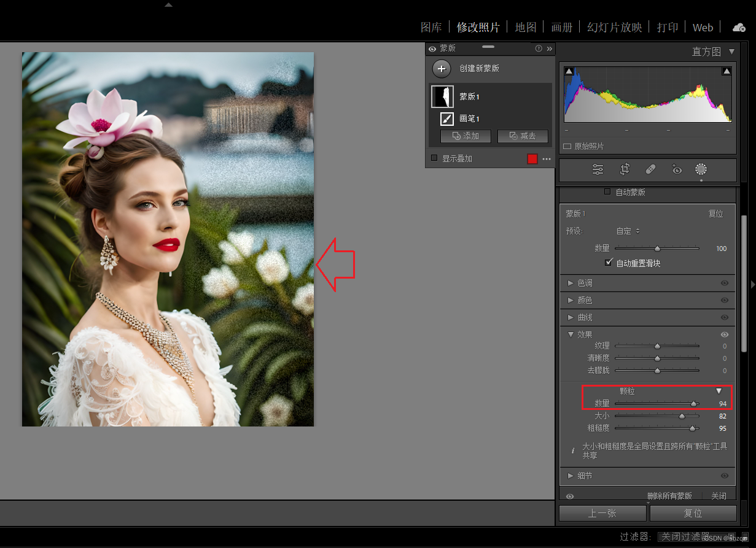Screen dimensions: 756x548
Task: Collapse the 效果 section
Action: click(x=571, y=334)
